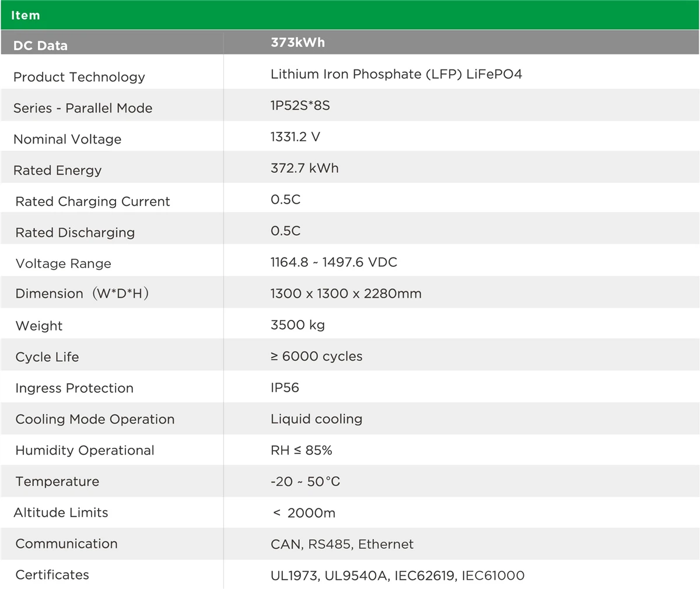700x589 pixels.
Task: Click the 373kWh column header
Action: 297,43
